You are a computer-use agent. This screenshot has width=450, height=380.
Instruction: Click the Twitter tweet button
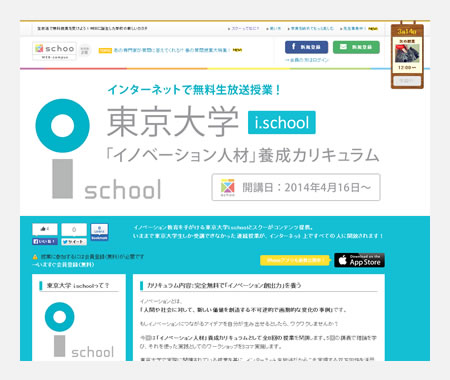(x=74, y=242)
